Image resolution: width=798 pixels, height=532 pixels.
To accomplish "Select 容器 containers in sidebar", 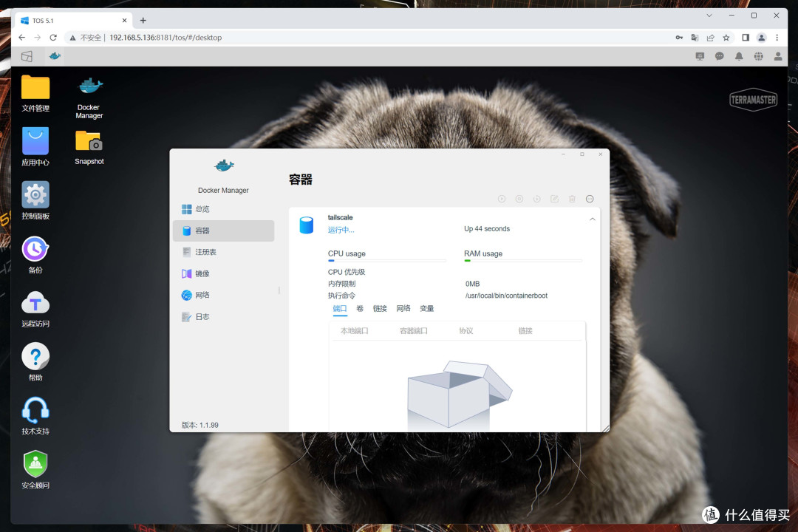I will [x=223, y=231].
